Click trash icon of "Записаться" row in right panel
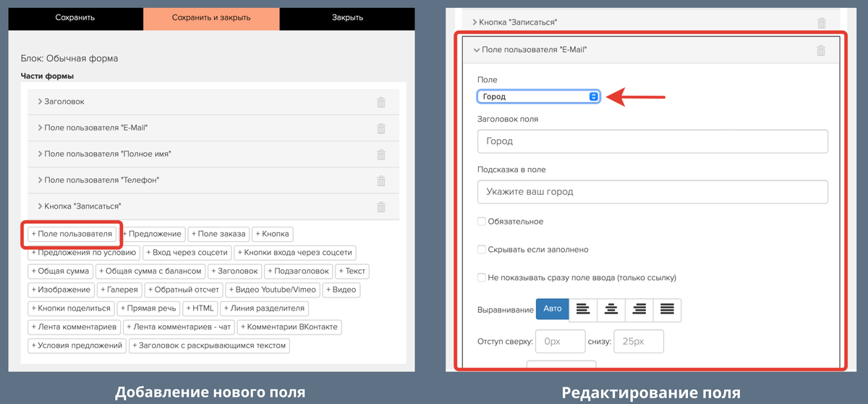The width and height of the screenshot is (868, 404). point(821,23)
